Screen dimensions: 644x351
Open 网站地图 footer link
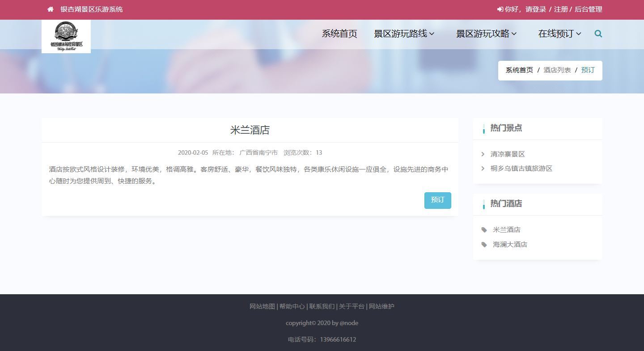tap(262, 306)
